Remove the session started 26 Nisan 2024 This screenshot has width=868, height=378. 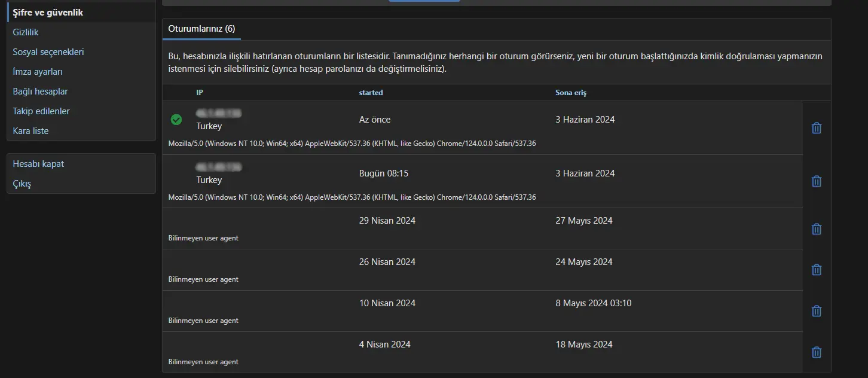point(817,270)
